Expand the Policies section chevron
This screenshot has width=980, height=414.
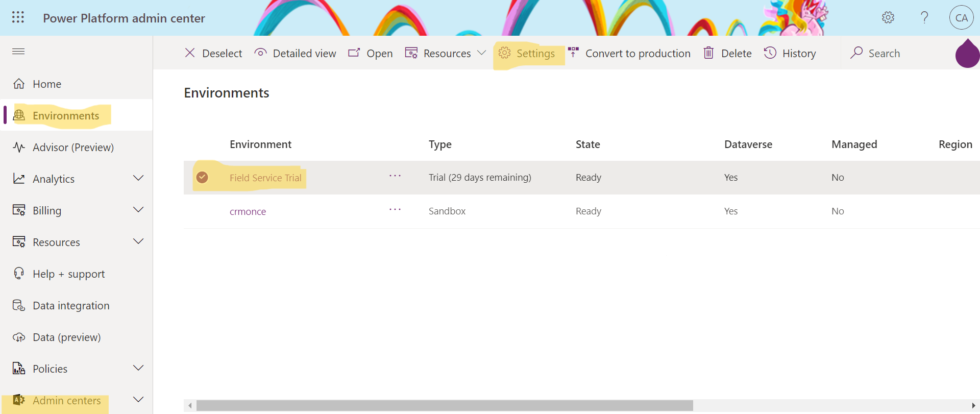click(138, 368)
